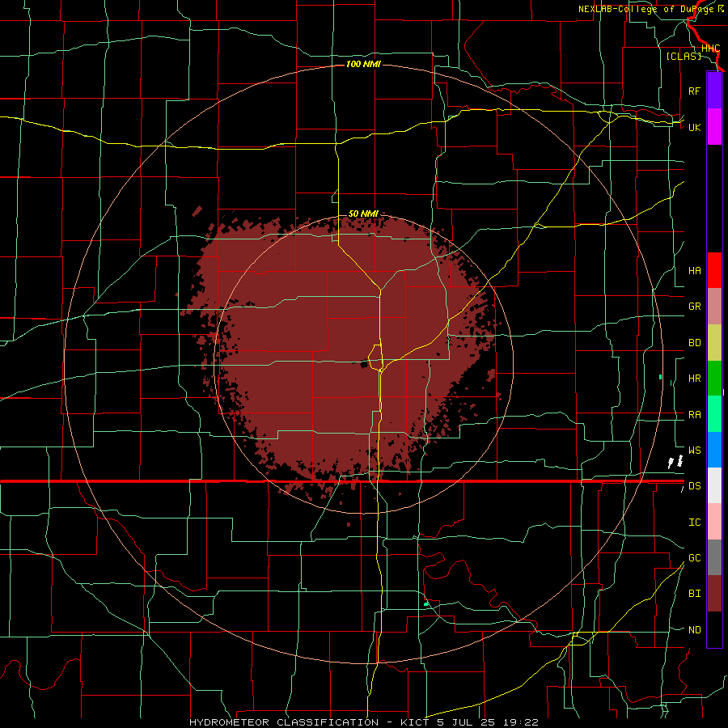Select the 'HA' legend label
Screen dimensions: 728x728
click(x=694, y=271)
